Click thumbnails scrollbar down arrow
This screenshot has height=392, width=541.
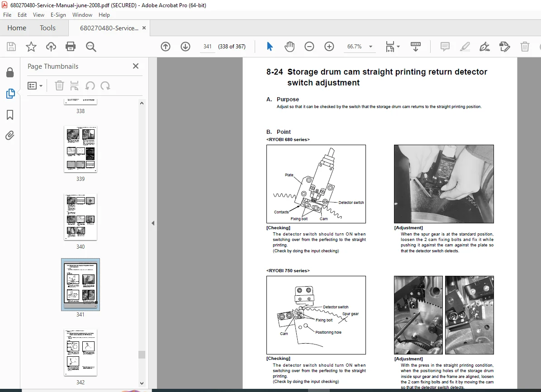(x=142, y=383)
